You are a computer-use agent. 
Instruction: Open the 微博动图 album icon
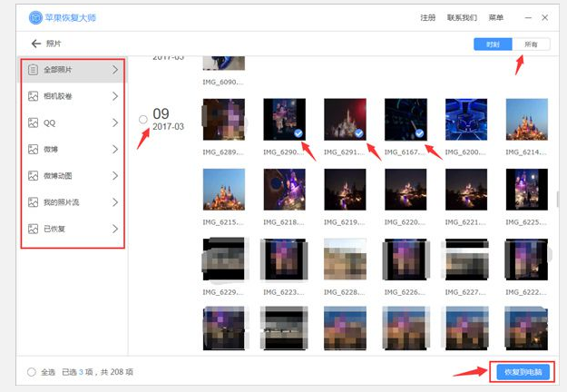(33, 176)
